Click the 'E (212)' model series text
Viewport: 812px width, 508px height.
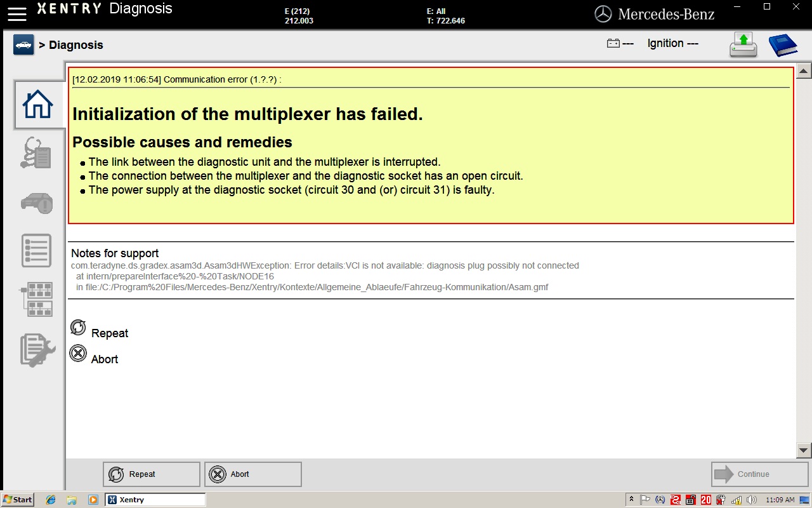[x=297, y=11]
